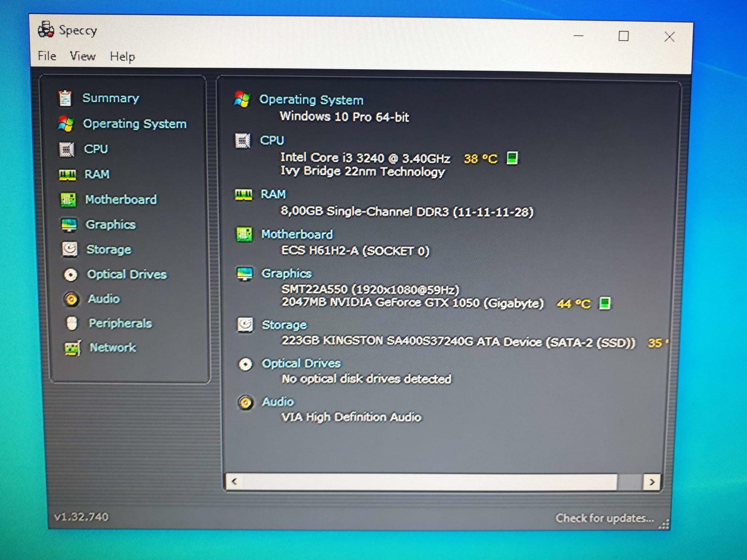Image resolution: width=747 pixels, height=560 pixels.
Task: Click the CPU icon in summary panel
Action: pyautogui.click(x=243, y=141)
